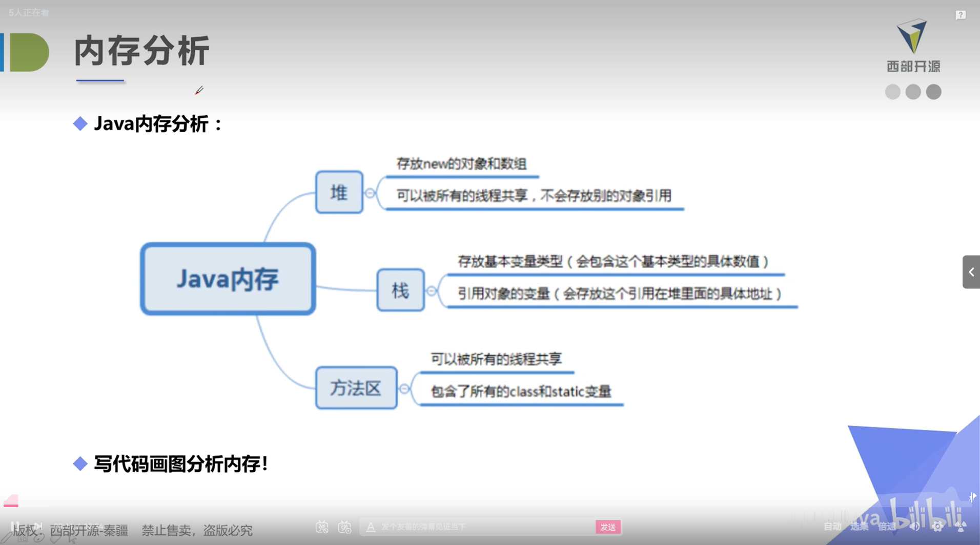Collapse the 方法区 mind map node

404,389
